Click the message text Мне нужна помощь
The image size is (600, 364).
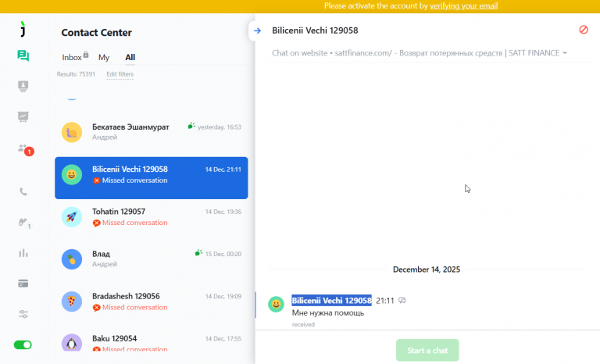coord(328,312)
